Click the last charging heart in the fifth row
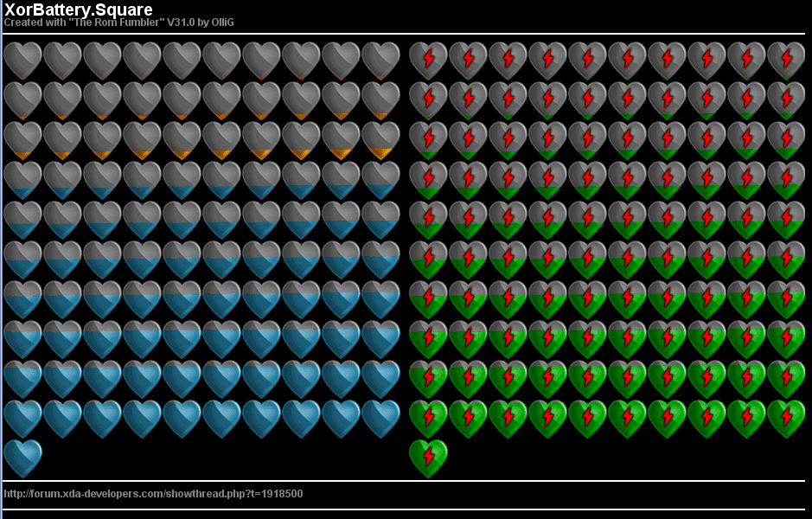 click(x=787, y=220)
